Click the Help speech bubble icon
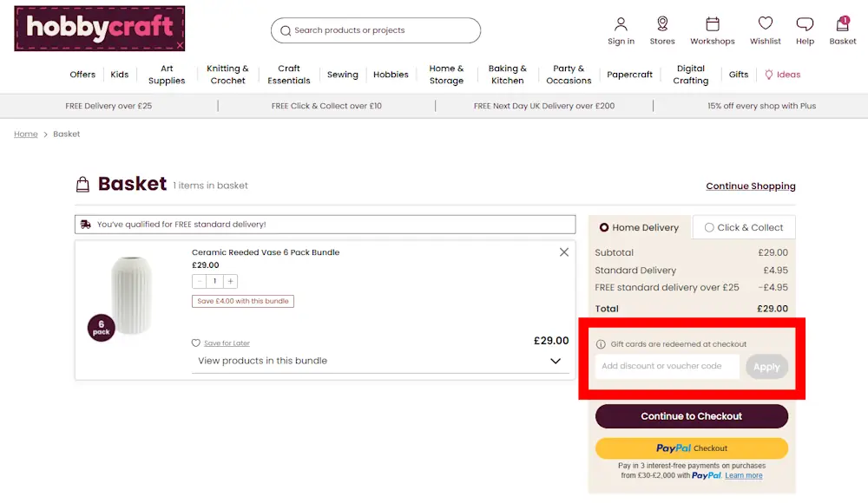Viewport: 868px width, 503px height. [805, 25]
